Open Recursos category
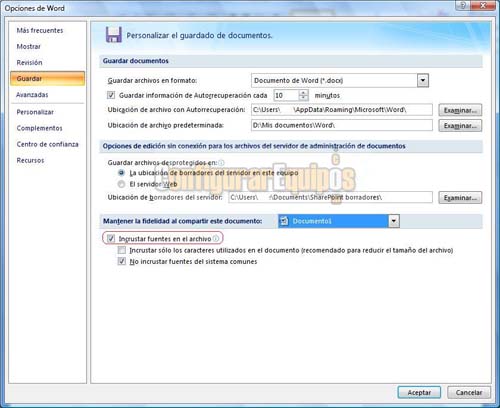 [x=30, y=160]
